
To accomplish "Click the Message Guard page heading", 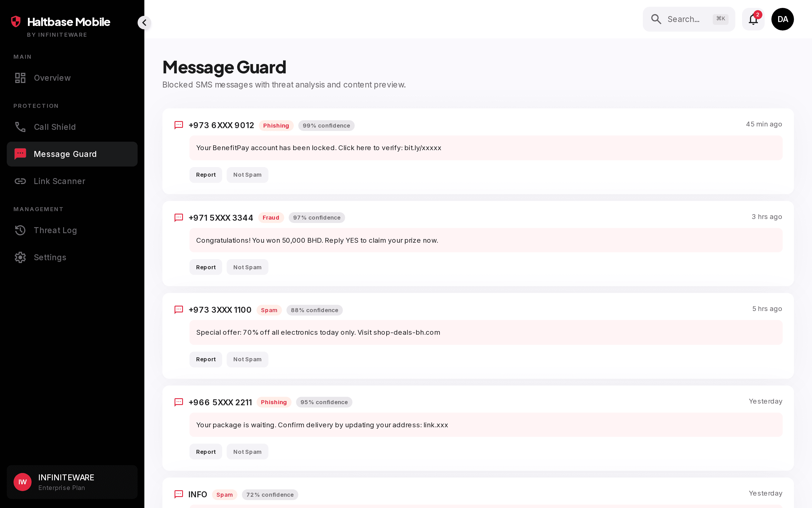I will pyautogui.click(x=224, y=67).
